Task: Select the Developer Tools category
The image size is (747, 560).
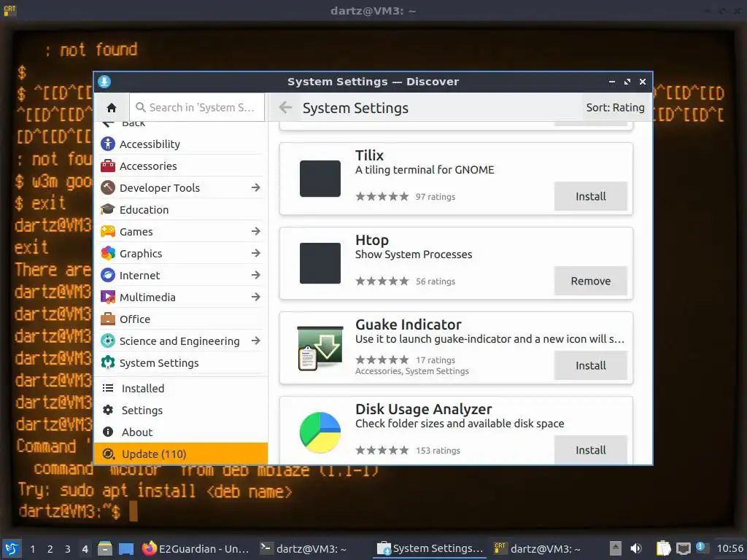Action: pyautogui.click(x=182, y=187)
